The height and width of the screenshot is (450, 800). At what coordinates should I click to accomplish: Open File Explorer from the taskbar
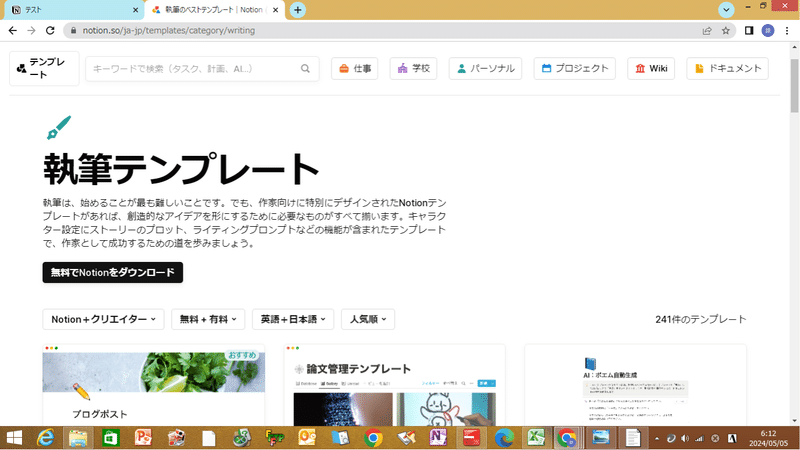[x=78, y=438]
